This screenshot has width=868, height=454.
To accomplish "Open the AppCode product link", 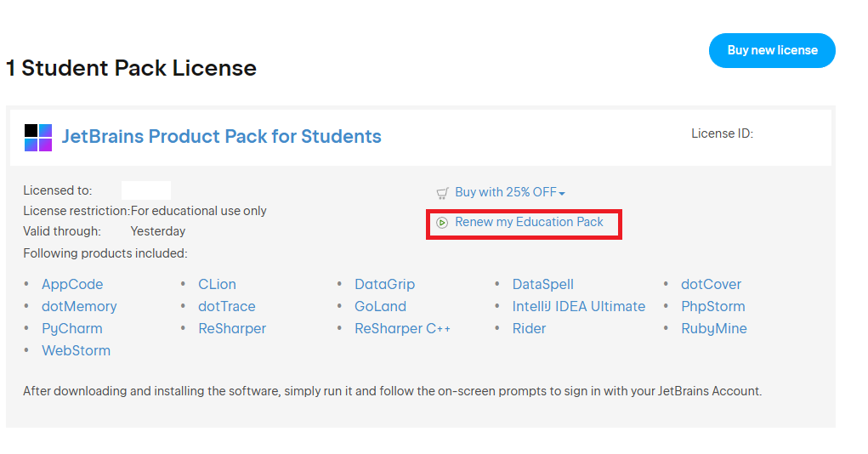I will pos(72,284).
